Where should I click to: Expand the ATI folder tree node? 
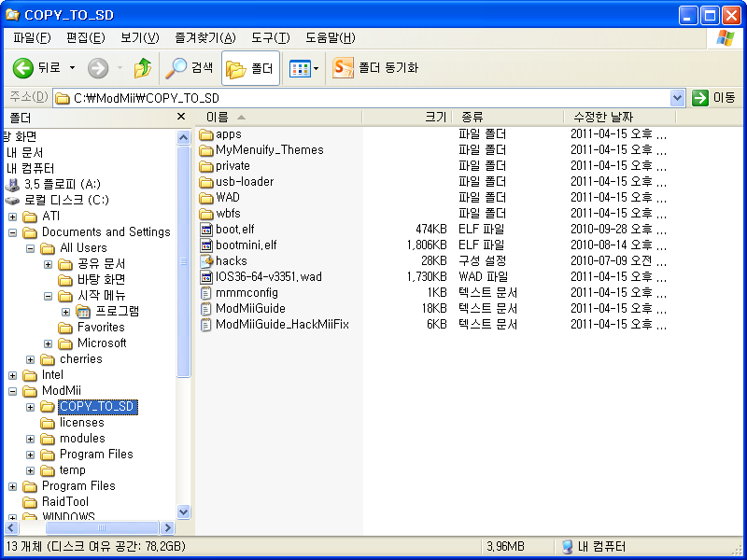click(x=12, y=217)
